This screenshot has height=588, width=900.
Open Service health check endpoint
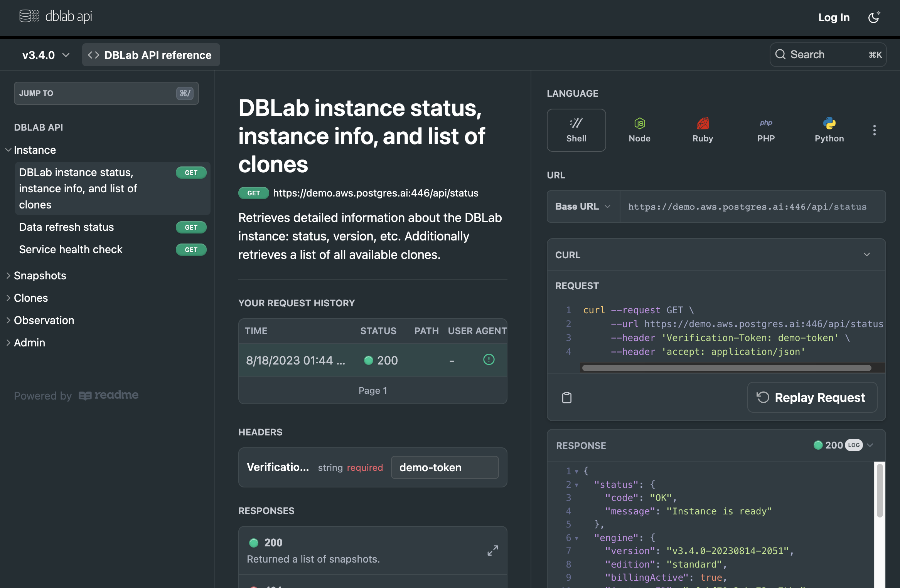tap(113, 249)
